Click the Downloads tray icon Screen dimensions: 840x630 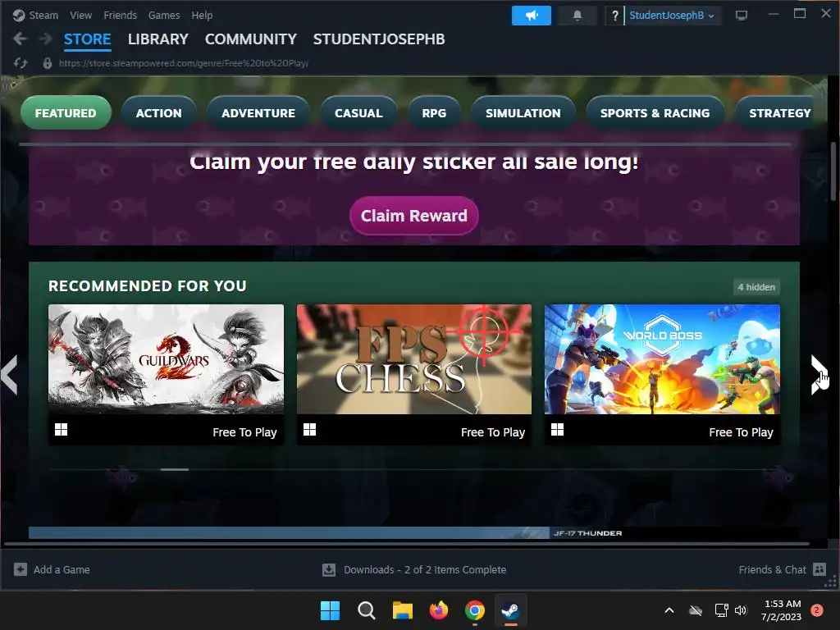[328, 569]
